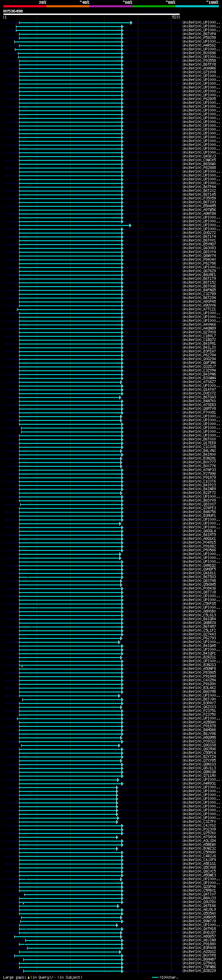Click UniRef100_Q4N1Q2 in the hit list
Image resolution: width=222 pixels, height=980 pixels.
199,566
